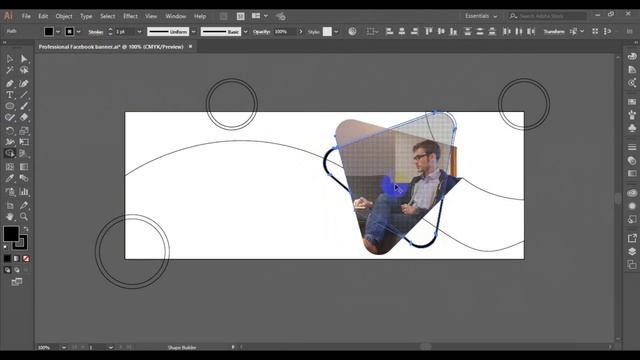This screenshot has height=360, width=640.
Task: Click Style swatch in control bar
Action: (327, 31)
